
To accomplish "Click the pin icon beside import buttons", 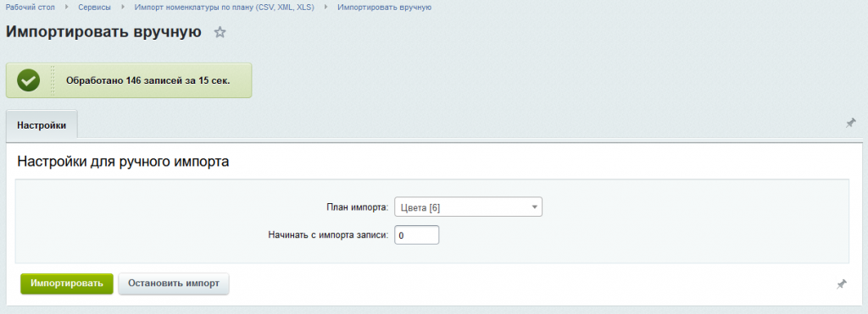I will coord(842,284).
